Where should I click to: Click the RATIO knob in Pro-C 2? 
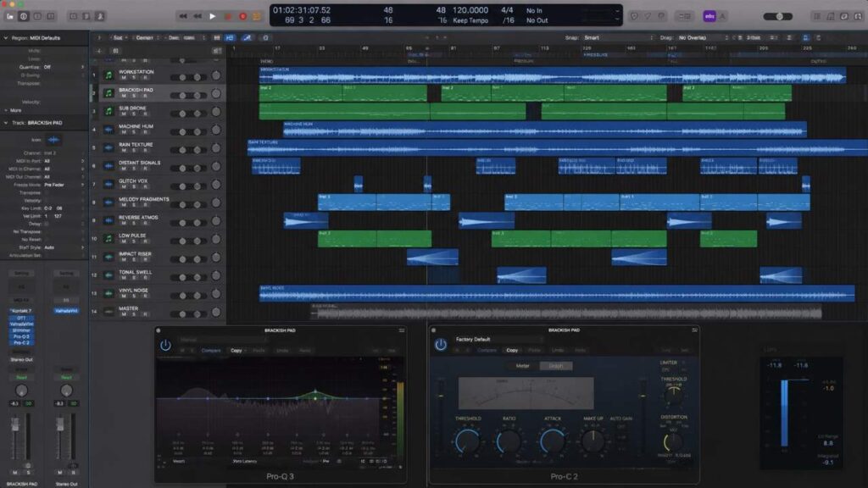point(509,441)
